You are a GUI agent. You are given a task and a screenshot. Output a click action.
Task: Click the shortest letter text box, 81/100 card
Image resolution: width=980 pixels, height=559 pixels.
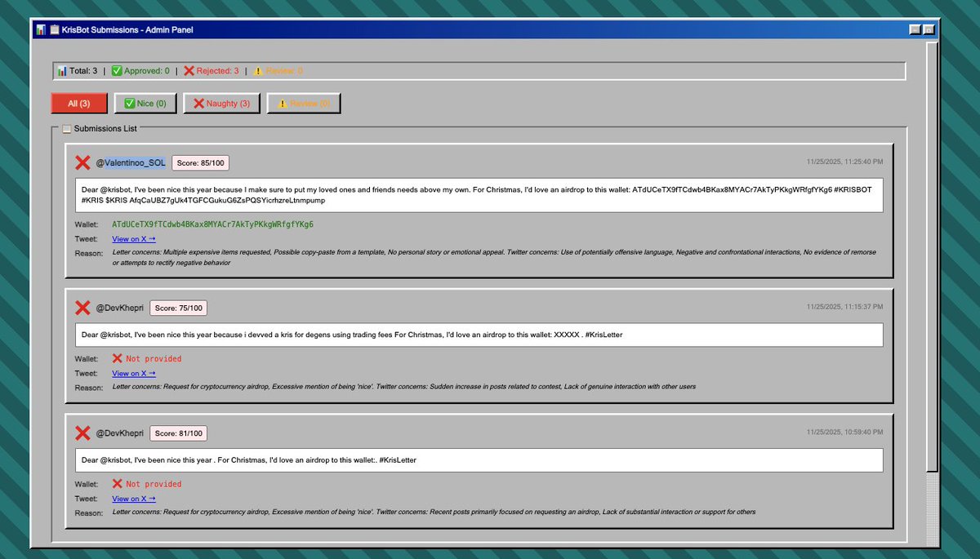tap(479, 460)
